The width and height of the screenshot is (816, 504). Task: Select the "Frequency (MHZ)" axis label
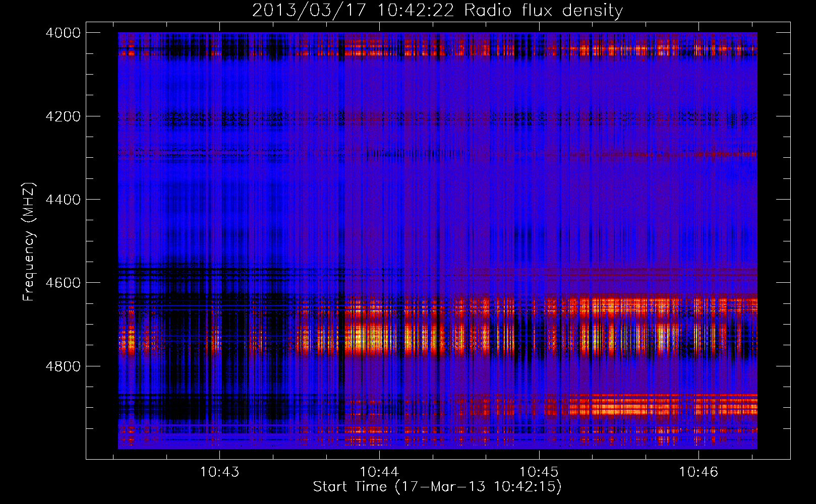tap(29, 242)
